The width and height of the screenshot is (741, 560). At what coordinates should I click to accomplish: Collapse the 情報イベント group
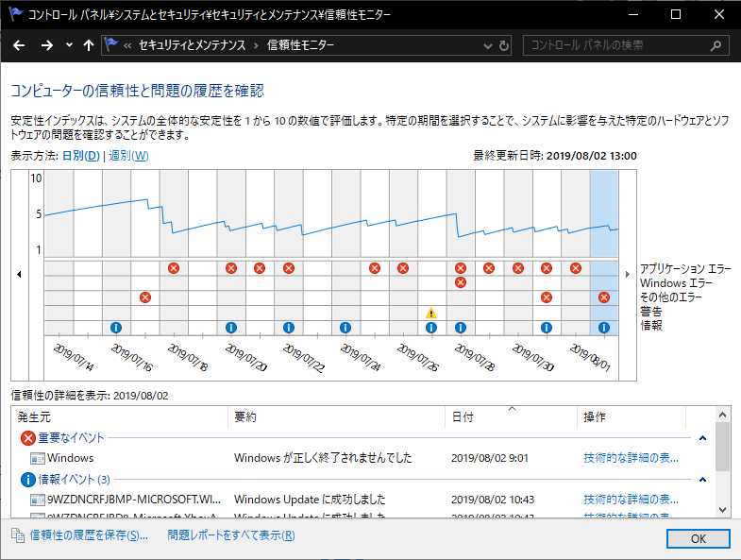pos(702,480)
